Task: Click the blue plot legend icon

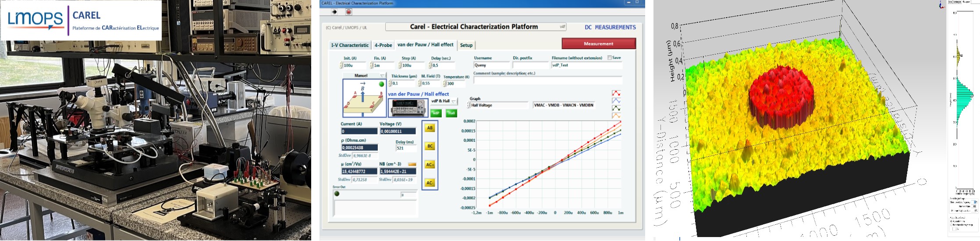Action: click(616, 101)
